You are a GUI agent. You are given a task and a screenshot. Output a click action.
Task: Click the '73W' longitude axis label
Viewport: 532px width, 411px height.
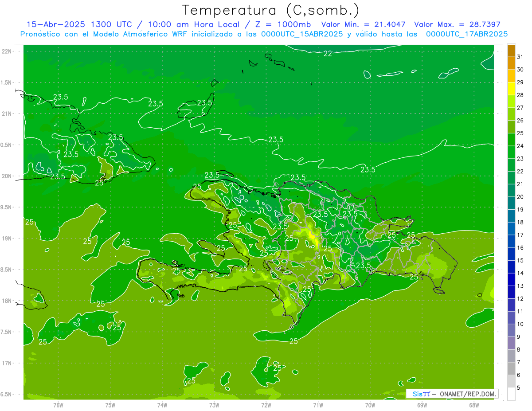pyautogui.click(x=214, y=405)
